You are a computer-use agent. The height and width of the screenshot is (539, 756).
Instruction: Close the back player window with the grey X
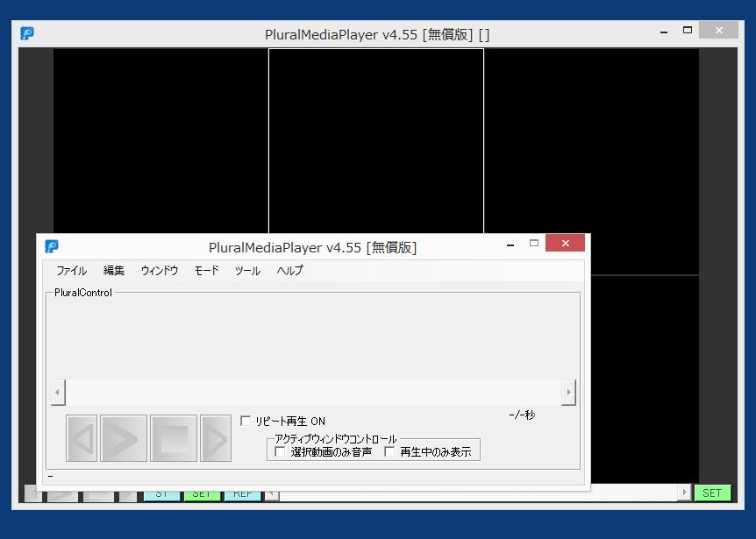(718, 31)
